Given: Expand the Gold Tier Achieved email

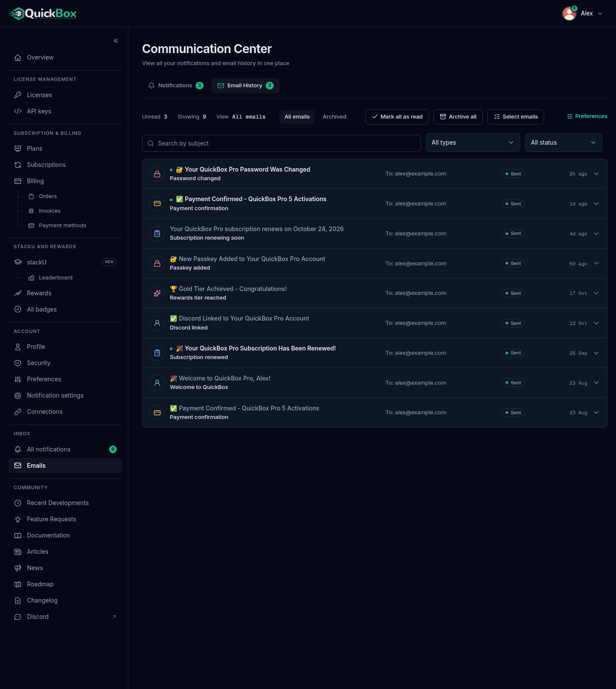Looking at the screenshot, I should point(596,293).
